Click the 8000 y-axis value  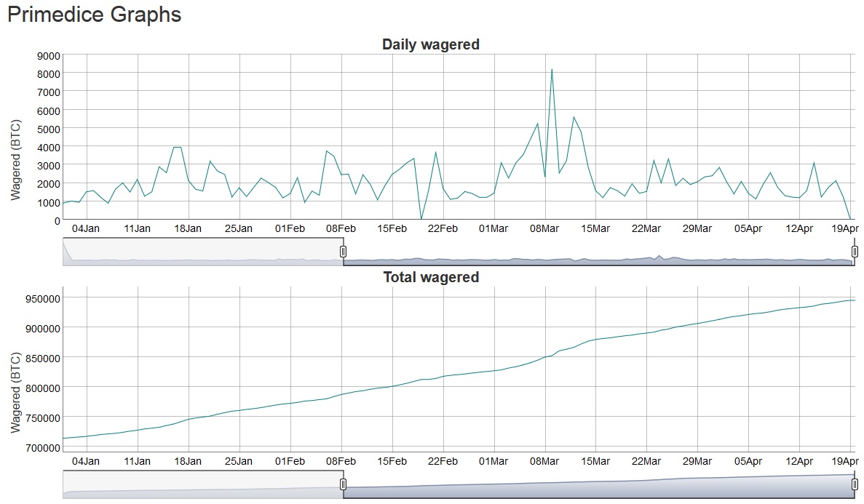49,74
